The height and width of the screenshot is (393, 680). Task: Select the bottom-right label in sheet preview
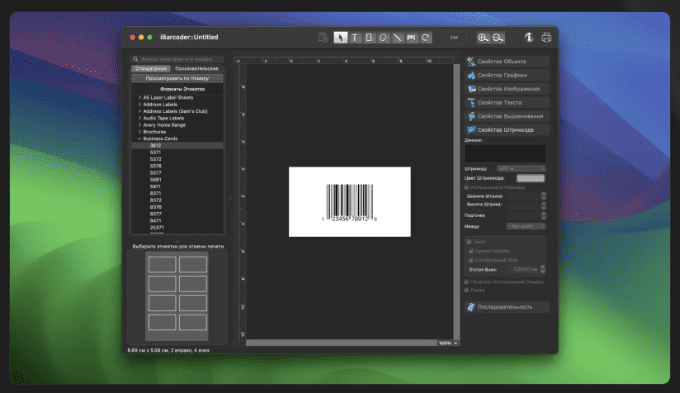(x=193, y=322)
